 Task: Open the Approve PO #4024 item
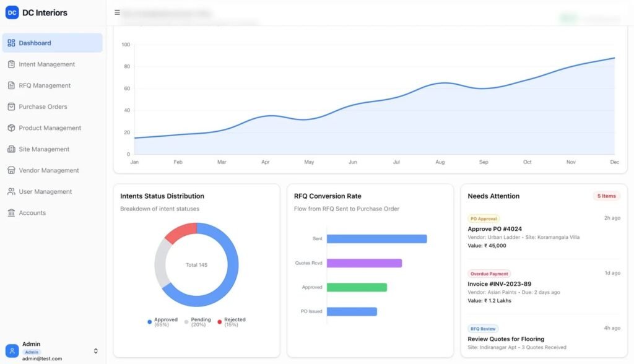pos(495,229)
